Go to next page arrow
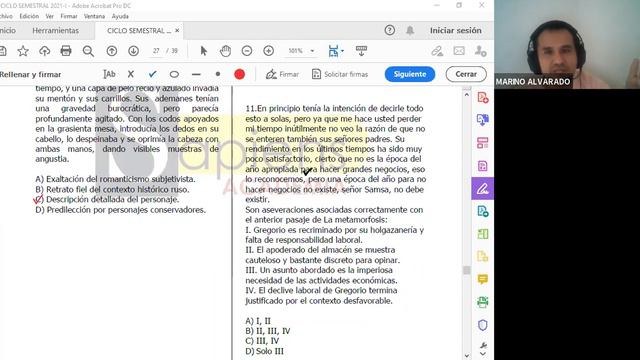 pyautogui.click(x=133, y=51)
